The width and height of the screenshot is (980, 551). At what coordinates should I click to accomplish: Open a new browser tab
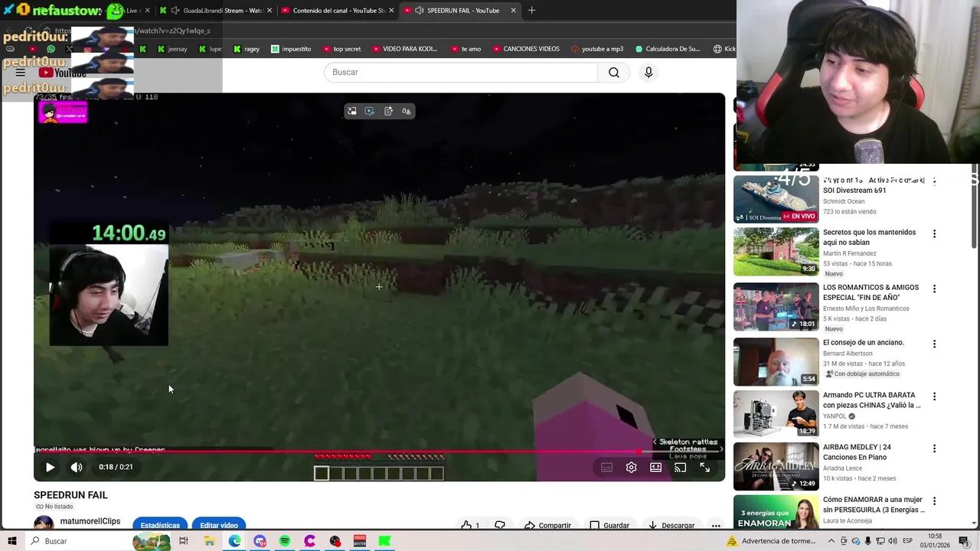click(531, 11)
